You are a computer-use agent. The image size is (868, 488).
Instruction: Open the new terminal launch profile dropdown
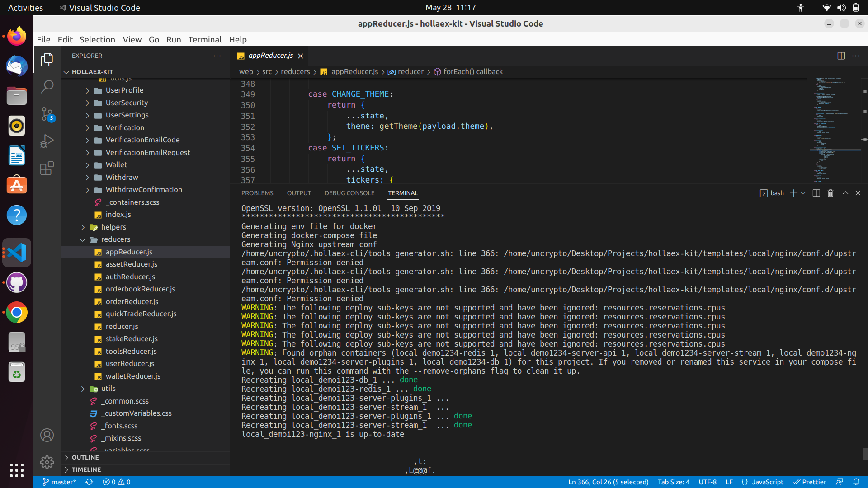click(803, 193)
